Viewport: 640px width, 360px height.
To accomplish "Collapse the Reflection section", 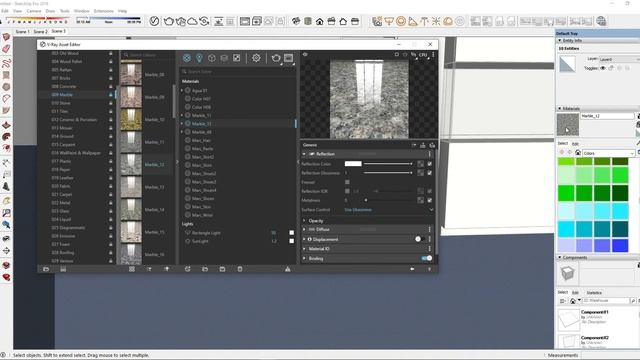I will 304,154.
